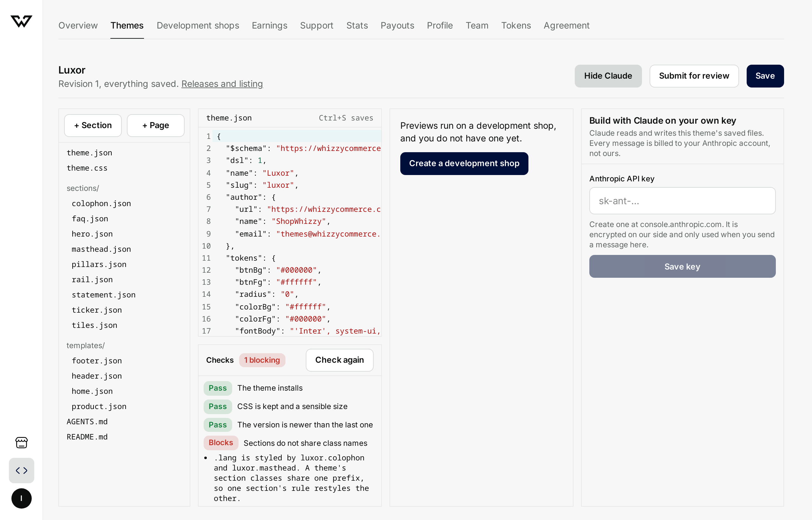Open statement.json section file
This screenshot has width=812, height=520.
coord(104,295)
